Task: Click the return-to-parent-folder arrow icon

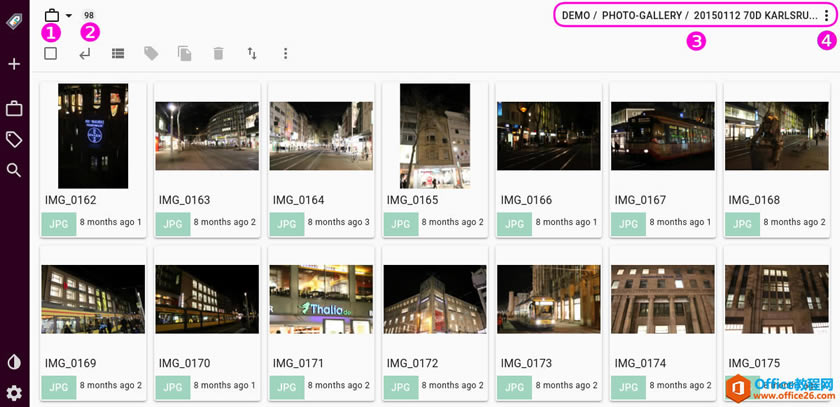Action: pos(85,54)
